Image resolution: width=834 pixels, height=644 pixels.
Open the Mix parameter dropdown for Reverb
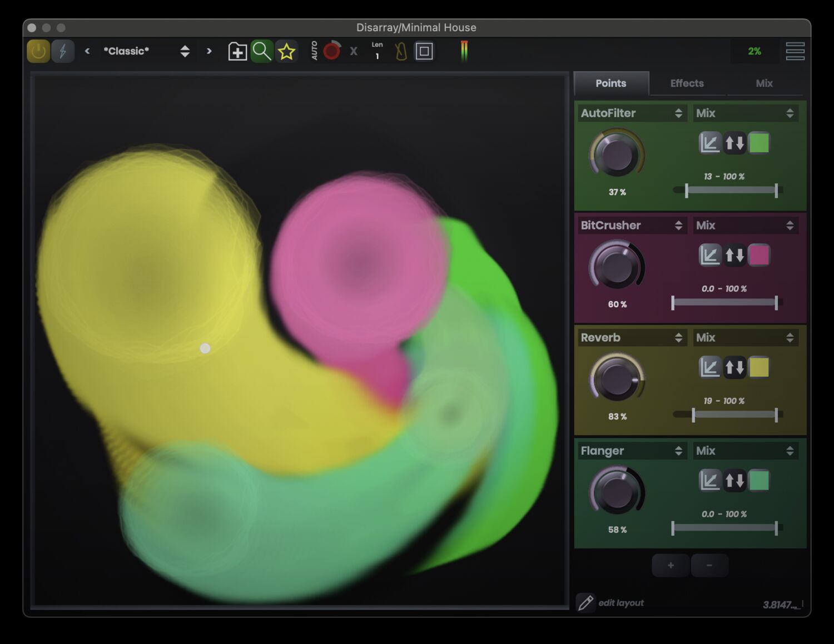pyautogui.click(x=745, y=338)
